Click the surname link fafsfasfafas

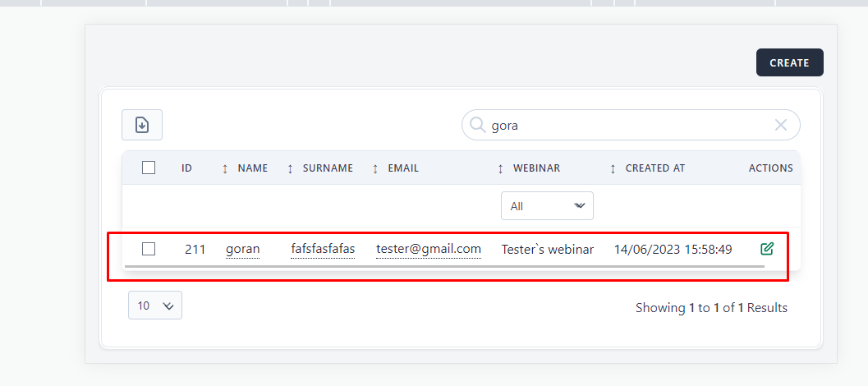(x=323, y=249)
